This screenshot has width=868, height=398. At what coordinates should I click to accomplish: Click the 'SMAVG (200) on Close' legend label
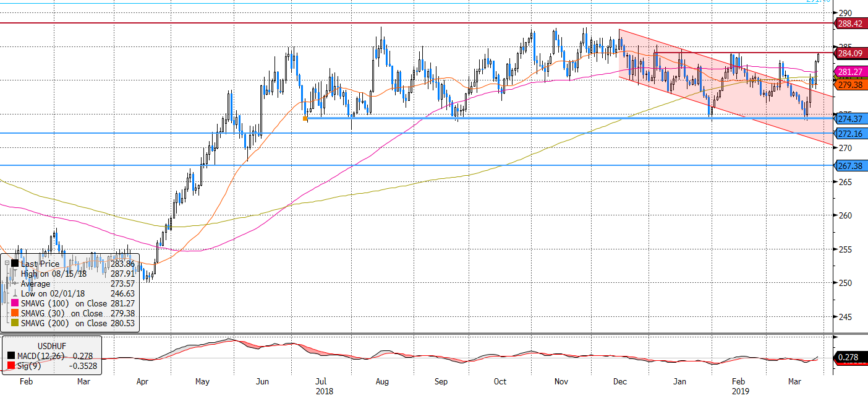[x=64, y=323]
